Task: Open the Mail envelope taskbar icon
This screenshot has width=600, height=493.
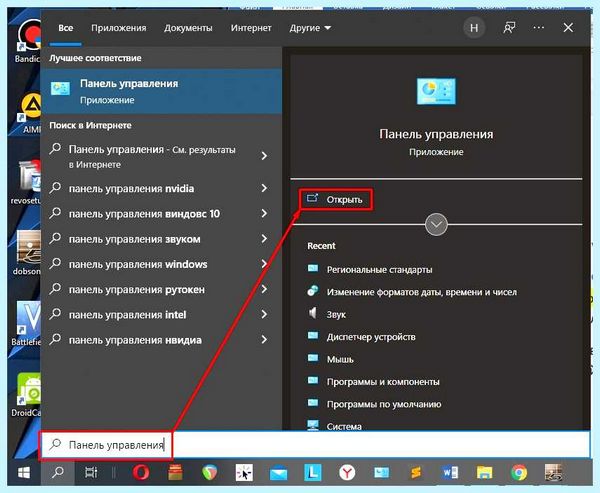Action: click(x=279, y=474)
